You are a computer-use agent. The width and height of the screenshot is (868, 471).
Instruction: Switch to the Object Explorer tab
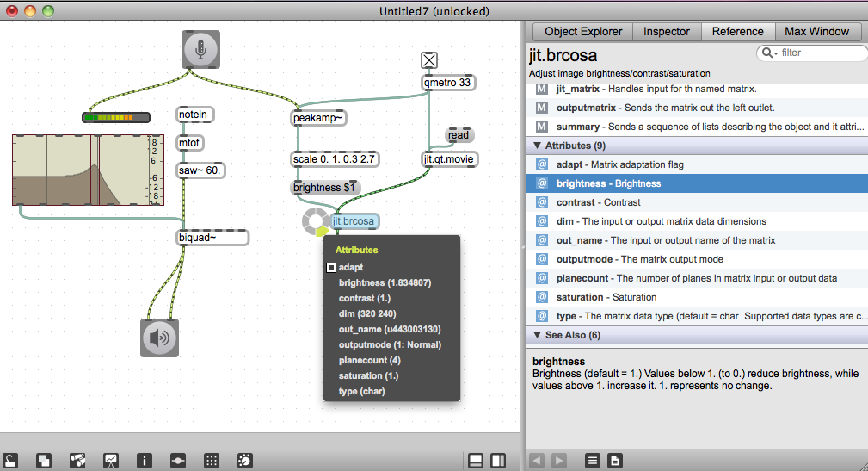tap(583, 31)
